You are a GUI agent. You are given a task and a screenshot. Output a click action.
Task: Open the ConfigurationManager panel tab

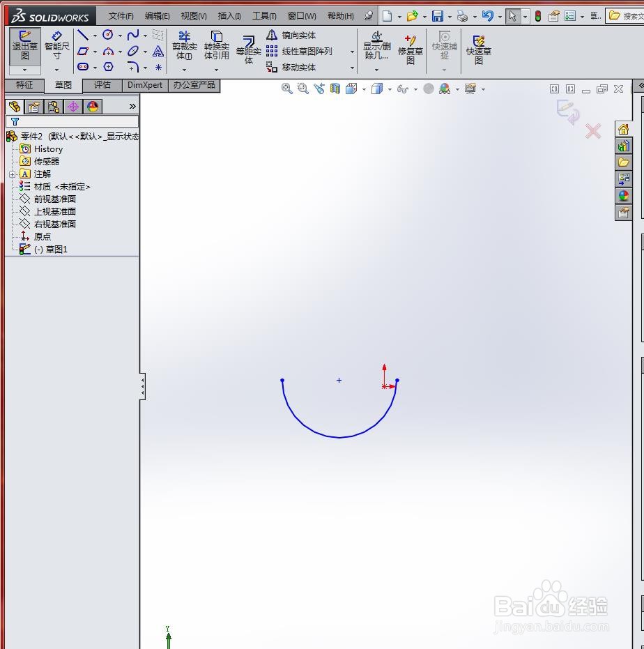coord(54,107)
